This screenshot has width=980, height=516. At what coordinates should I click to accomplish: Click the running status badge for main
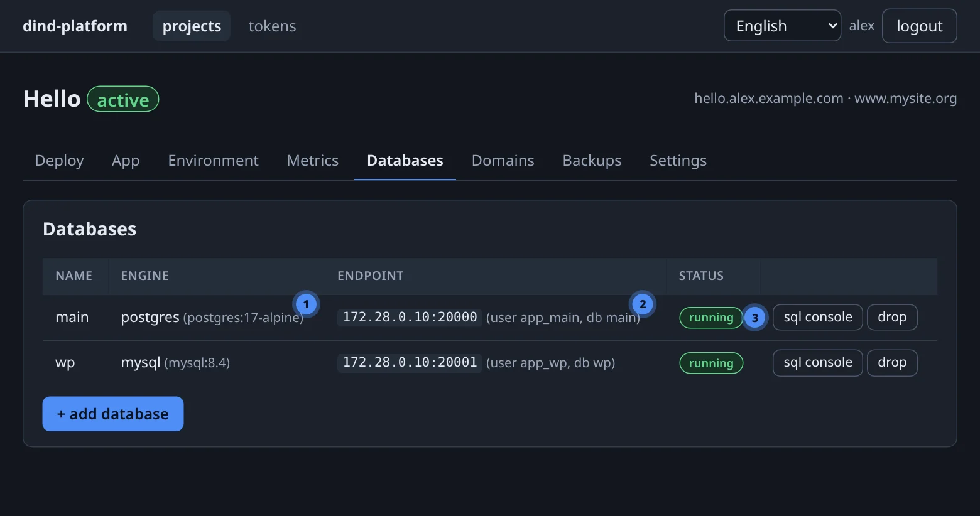[x=711, y=318]
